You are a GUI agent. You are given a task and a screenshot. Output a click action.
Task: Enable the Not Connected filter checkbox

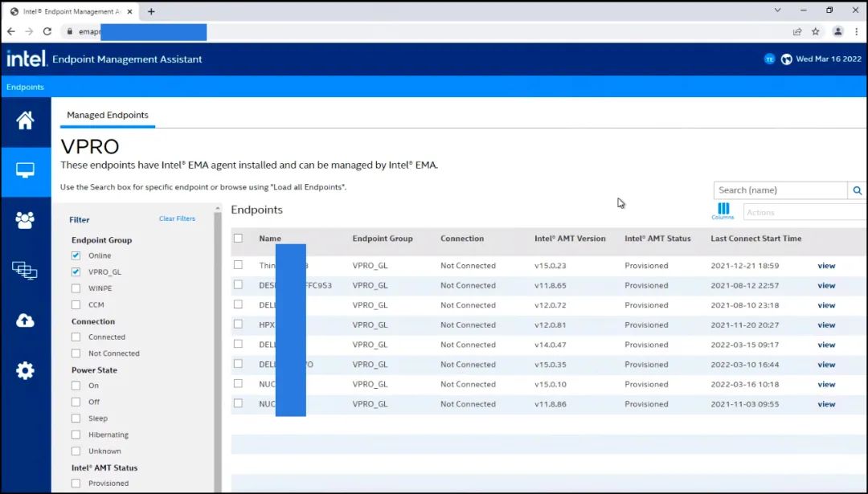pos(76,353)
